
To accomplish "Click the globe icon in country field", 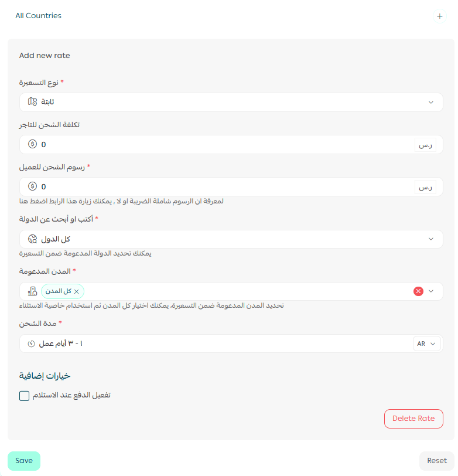I will click(33, 239).
